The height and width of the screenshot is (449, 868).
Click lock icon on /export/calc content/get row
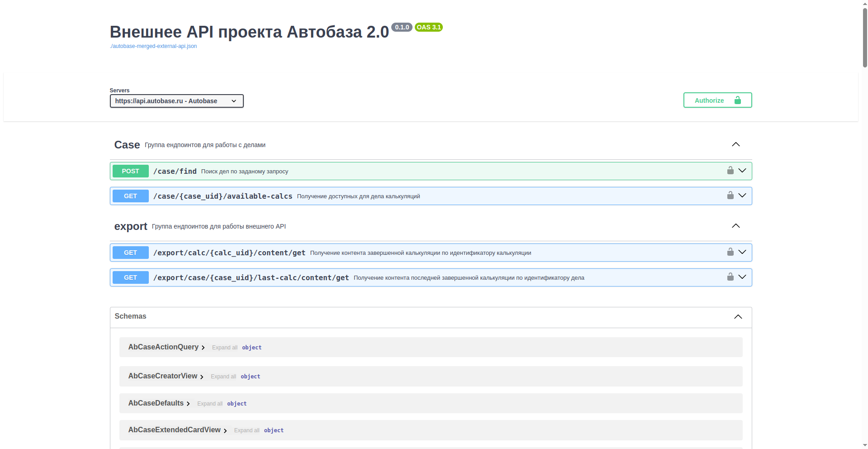pyautogui.click(x=730, y=252)
